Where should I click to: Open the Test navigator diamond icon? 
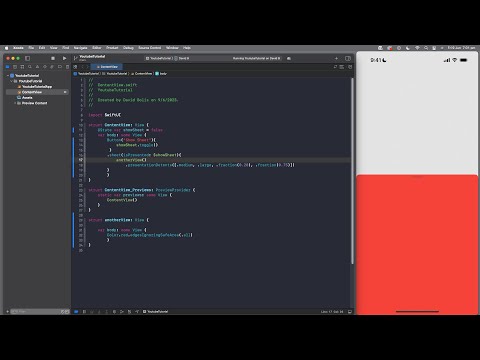click(x=45, y=67)
